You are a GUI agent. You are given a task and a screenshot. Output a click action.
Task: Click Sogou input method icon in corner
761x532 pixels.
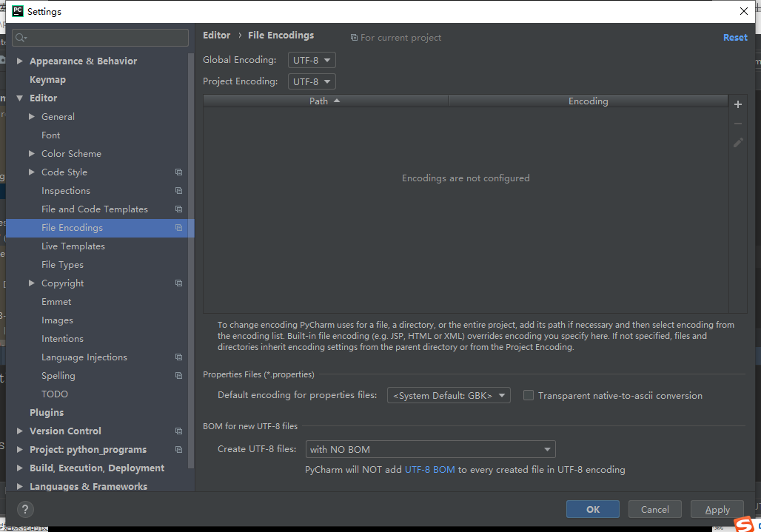coord(743,525)
